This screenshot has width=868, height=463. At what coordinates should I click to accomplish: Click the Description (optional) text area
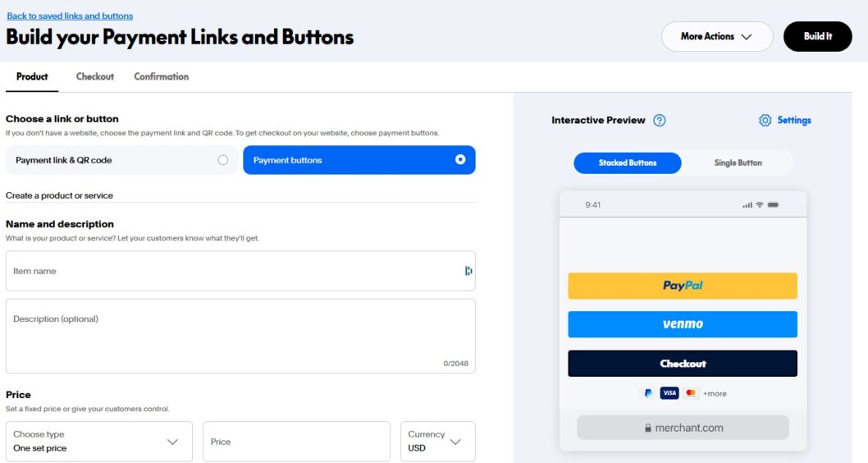pyautogui.click(x=240, y=336)
